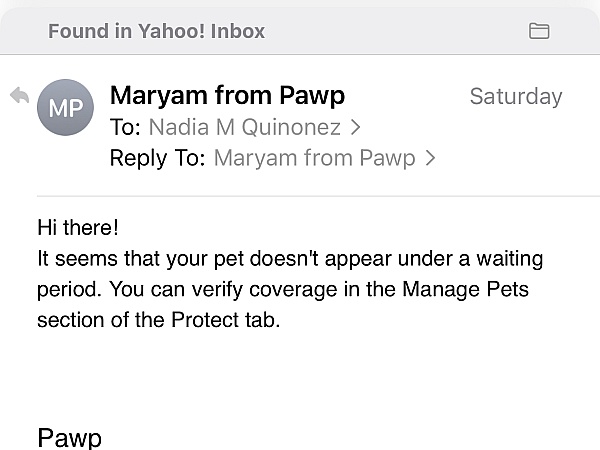Click the "Hi there!" greeting line

pos(78,227)
